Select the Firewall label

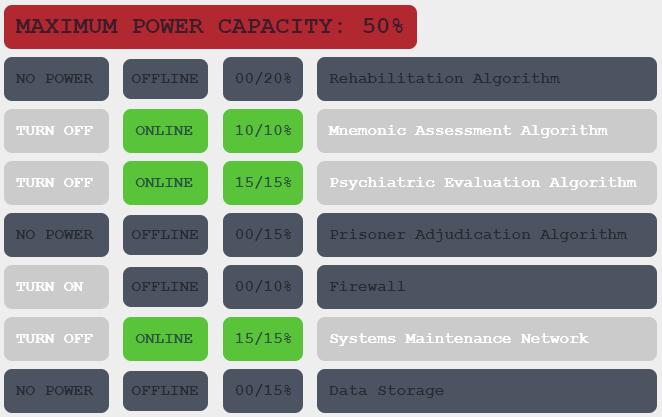(487, 287)
